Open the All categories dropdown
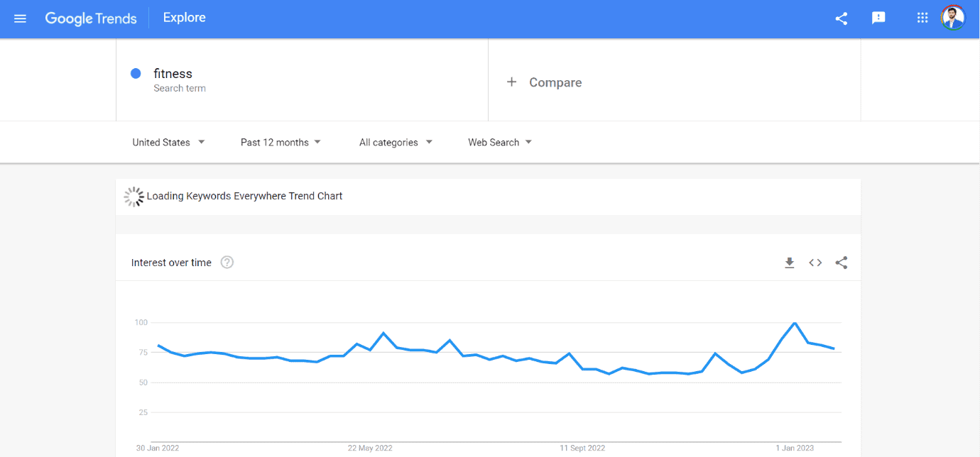Screen dimensions: 980x457 coord(395,142)
